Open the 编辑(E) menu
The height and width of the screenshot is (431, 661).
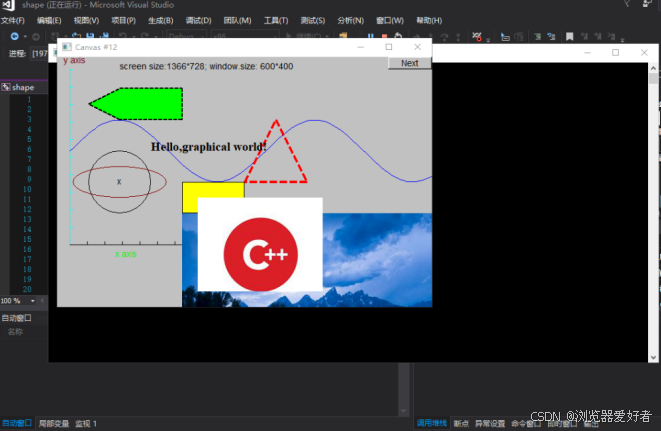pos(49,20)
